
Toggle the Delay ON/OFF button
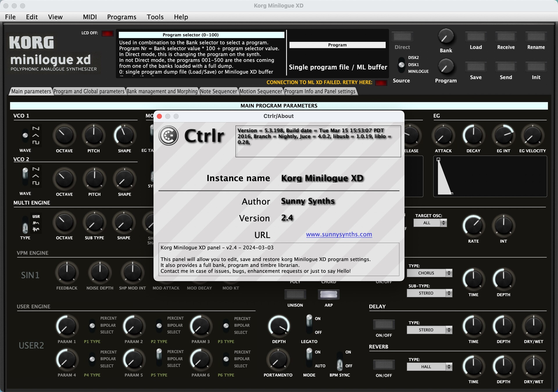click(384, 324)
